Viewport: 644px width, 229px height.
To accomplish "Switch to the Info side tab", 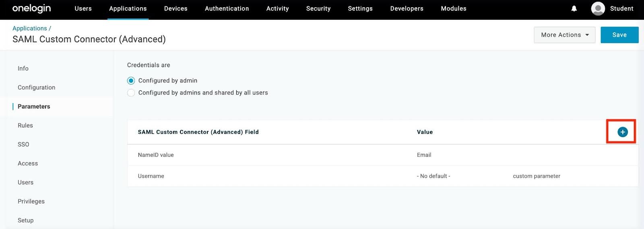I will tap(23, 68).
